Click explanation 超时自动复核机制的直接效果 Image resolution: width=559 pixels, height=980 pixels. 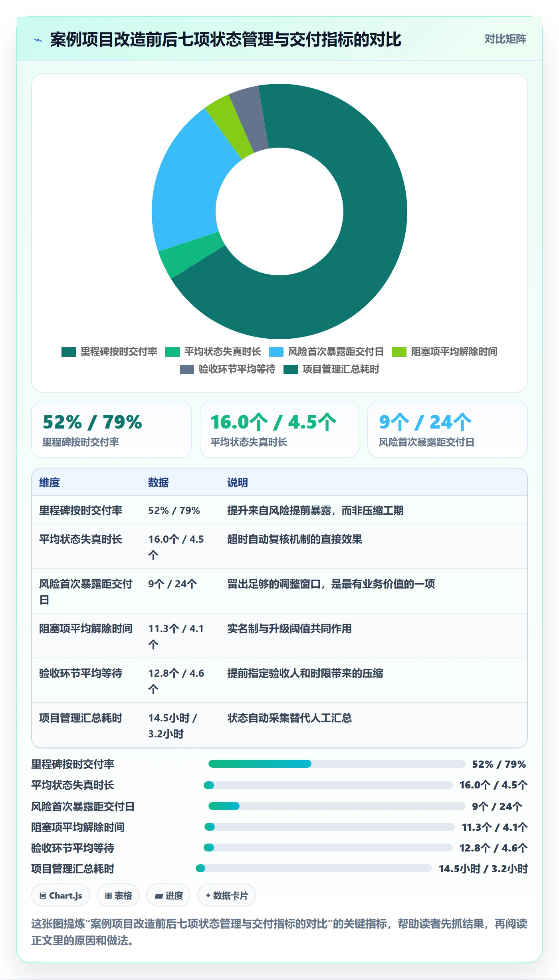coord(295,539)
